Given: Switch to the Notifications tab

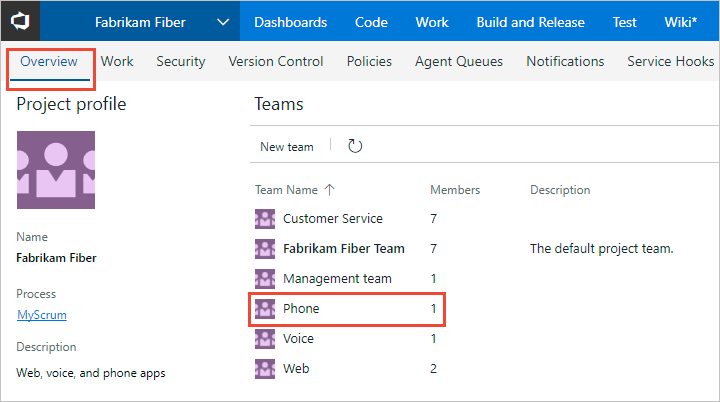Looking at the screenshot, I should [565, 62].
